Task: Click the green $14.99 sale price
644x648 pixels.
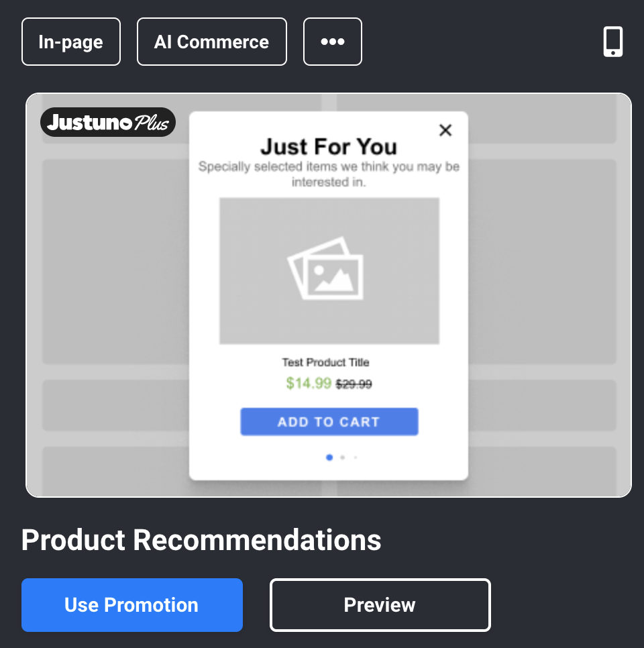Action: 307,383
